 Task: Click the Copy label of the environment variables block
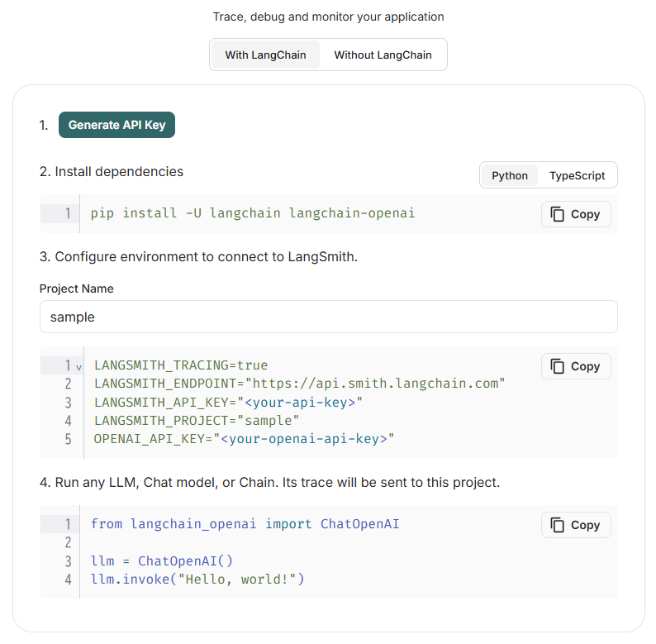585,366
